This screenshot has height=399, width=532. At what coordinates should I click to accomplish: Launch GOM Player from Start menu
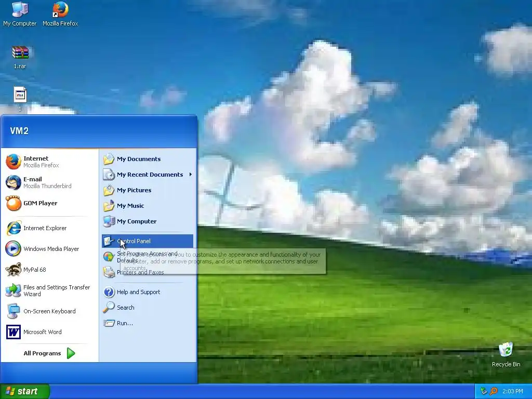click(x=49, y=203)
